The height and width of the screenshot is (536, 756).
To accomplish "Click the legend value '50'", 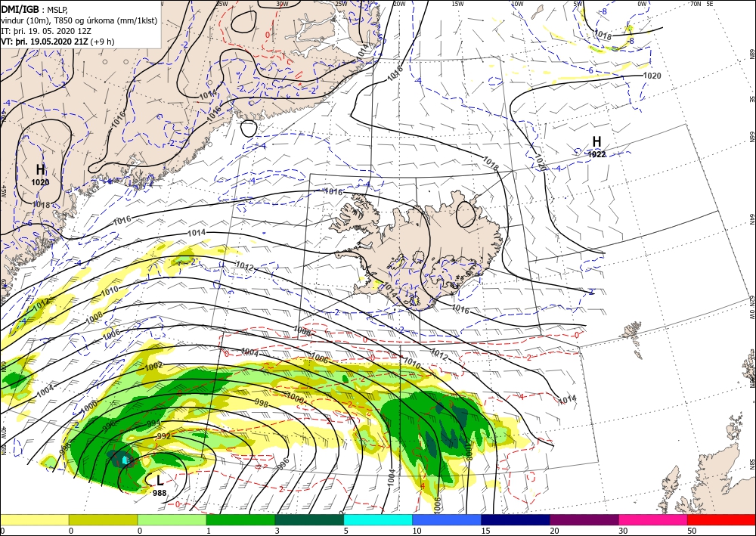I will (692, 531).
